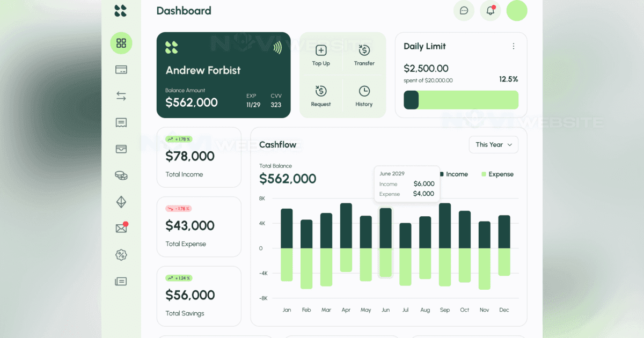This screenshot has height=338, width=644.
Task: Open the credit card icon in sidebar
Action: click(x=121, y=70)
